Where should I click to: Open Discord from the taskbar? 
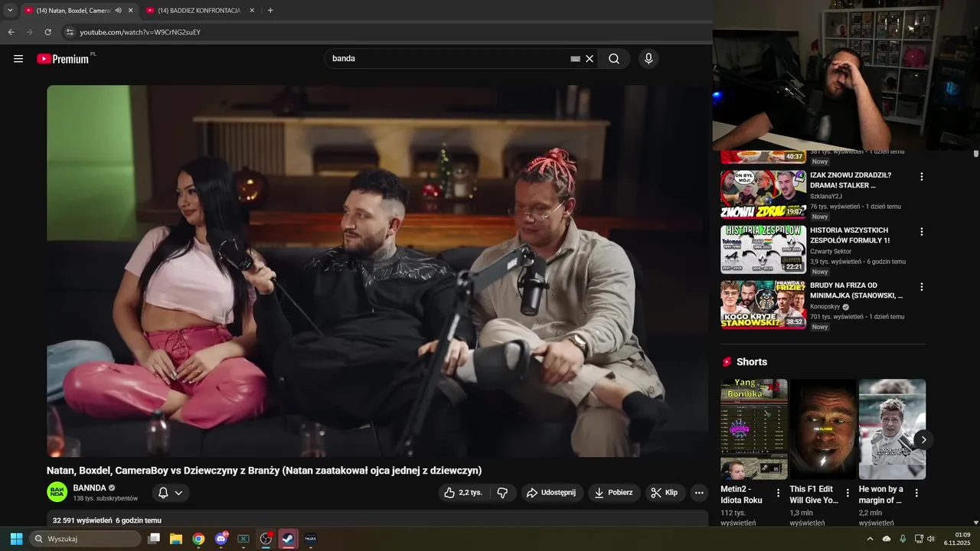tap(221, 539)
